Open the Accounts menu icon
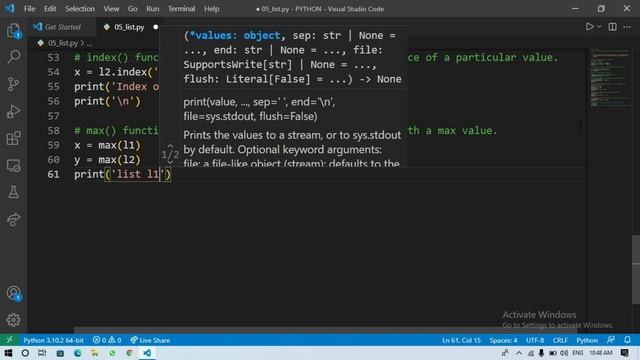 [13, 293]
